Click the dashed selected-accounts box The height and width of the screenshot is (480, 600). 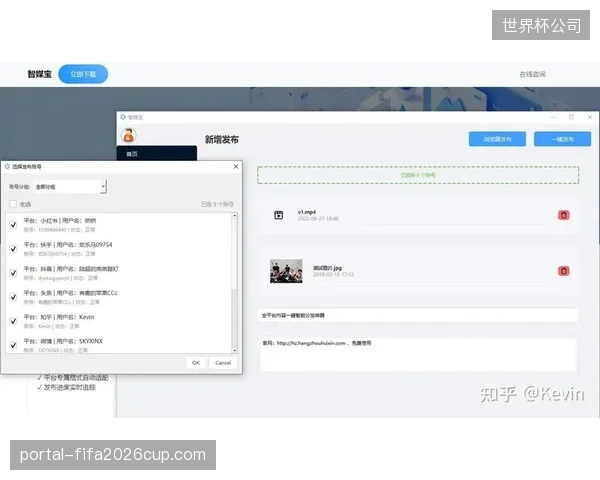tap(418, 175)
